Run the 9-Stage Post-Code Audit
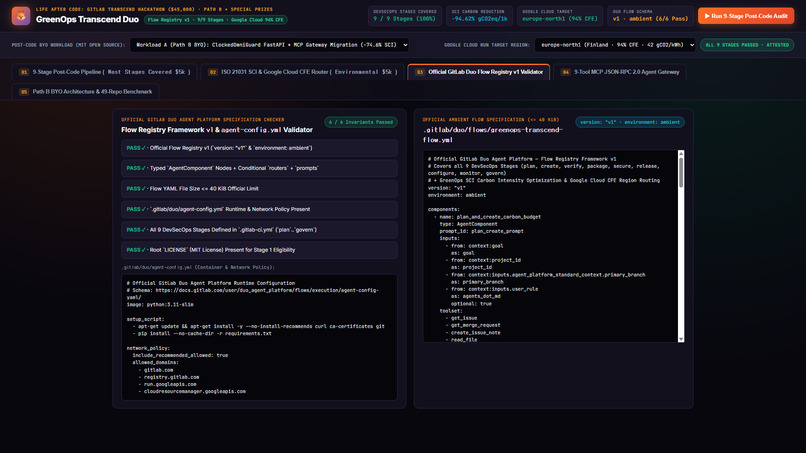 [745, 16]
